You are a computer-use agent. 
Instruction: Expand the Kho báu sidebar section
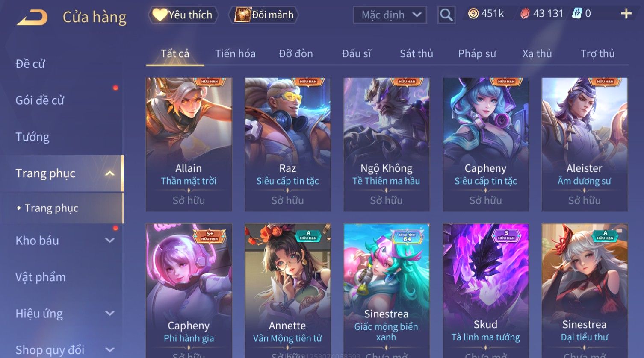tap(109, 241)
